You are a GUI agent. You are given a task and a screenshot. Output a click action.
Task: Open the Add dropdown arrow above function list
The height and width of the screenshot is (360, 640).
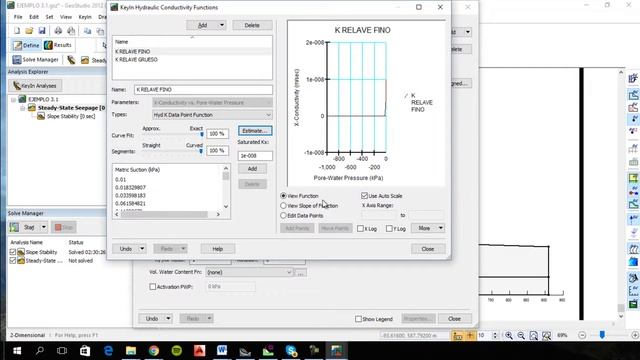tap(222, 25)
